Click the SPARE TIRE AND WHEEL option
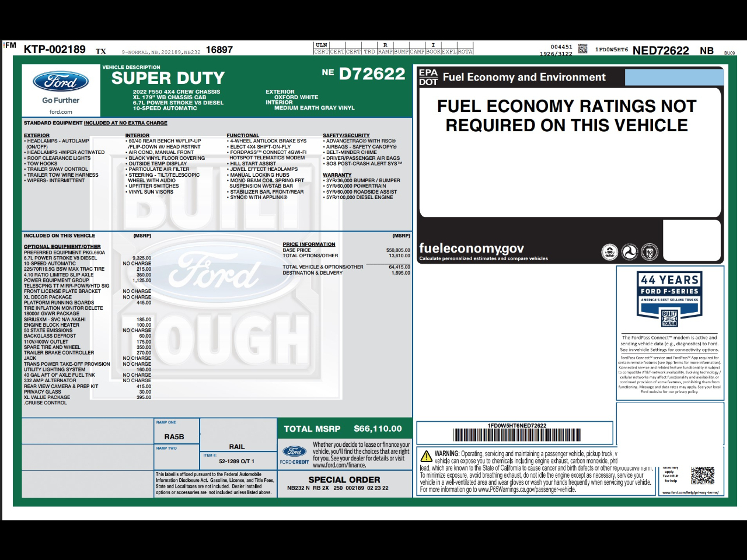The image size is (747, 560). coord(52,347)
